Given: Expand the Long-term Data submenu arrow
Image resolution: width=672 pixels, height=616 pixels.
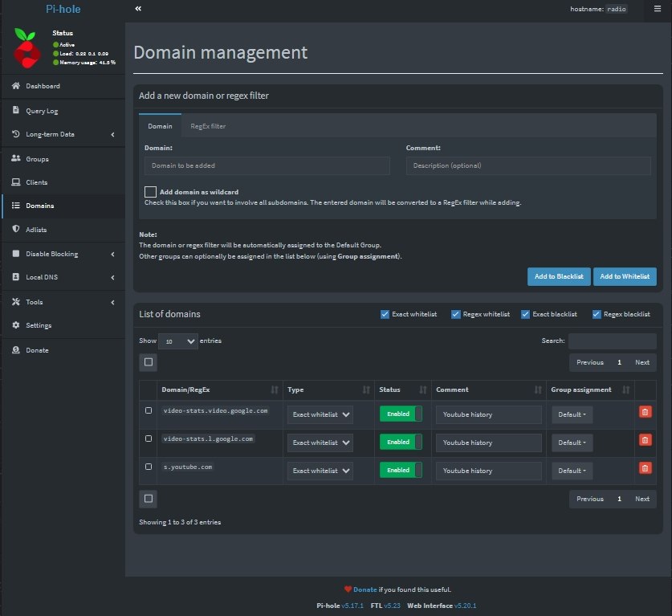Looking at the screenshot, I should tap(112, 135).
